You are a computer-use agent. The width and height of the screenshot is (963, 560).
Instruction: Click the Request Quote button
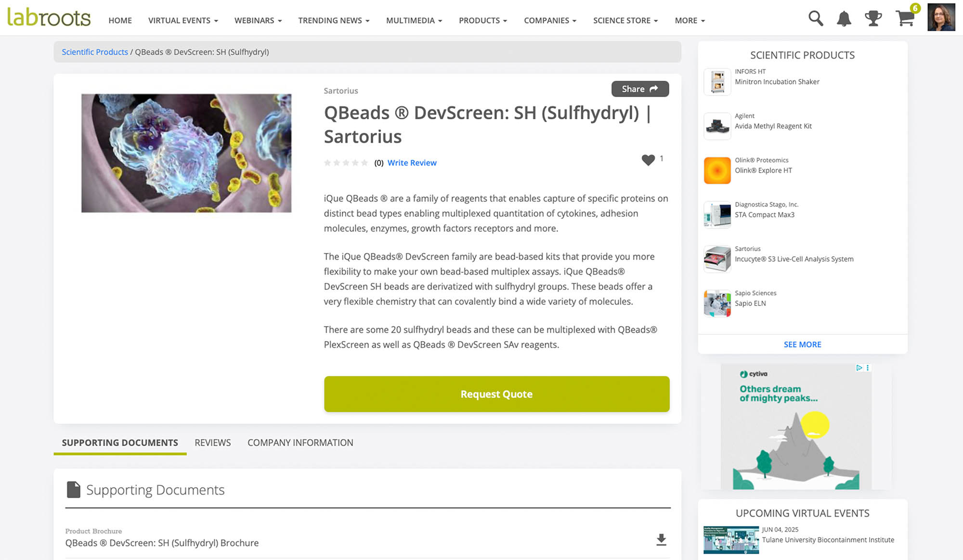pos(496,394)
